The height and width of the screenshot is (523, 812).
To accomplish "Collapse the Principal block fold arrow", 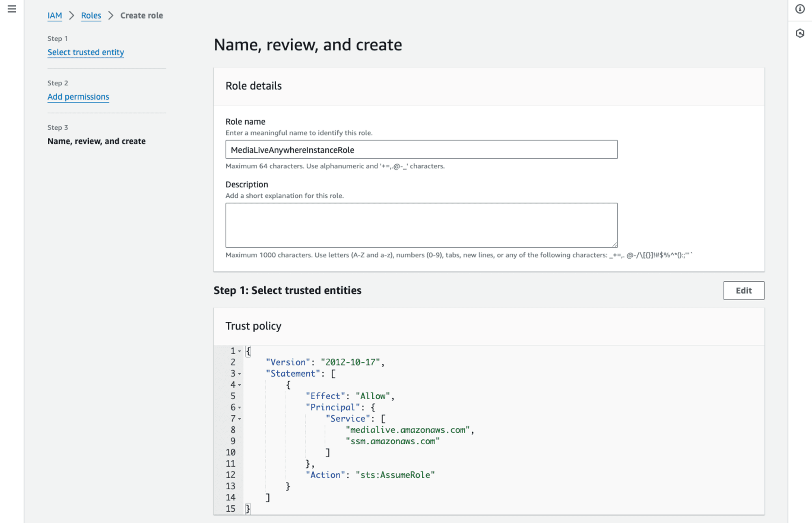I will 240,407.
